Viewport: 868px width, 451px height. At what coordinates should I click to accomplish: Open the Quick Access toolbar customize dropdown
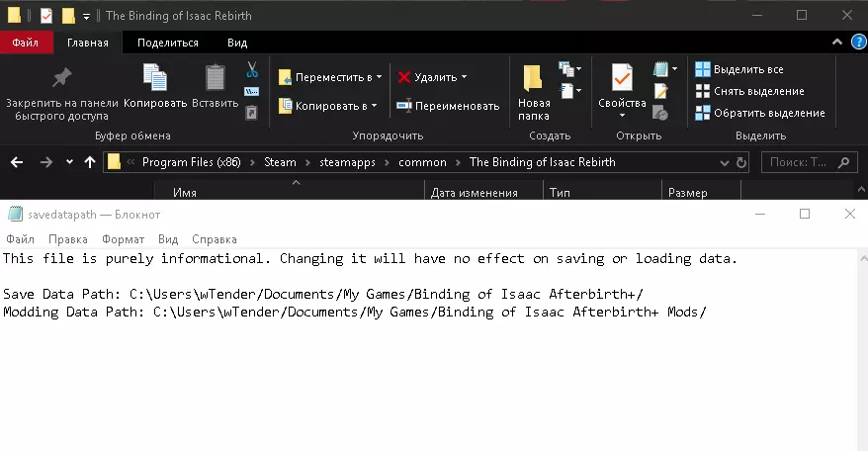coord(86,16)
